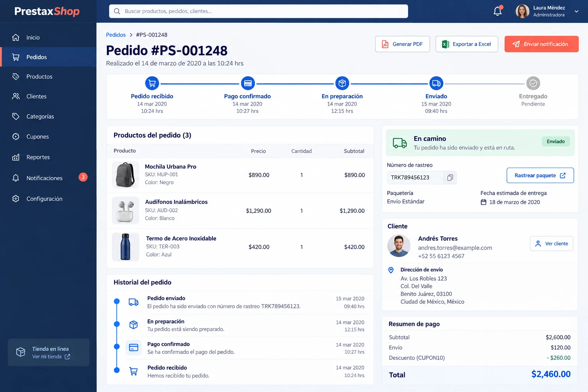
Task: Click the search magnifier icon
Action: [x=117, y=11]
